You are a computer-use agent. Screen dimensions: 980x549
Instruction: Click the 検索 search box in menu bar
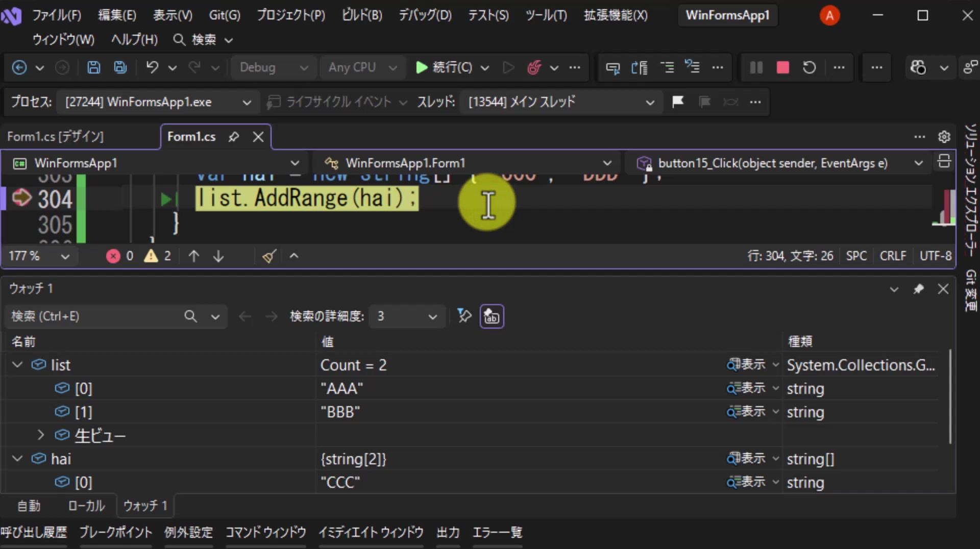(x=203, y=40)
